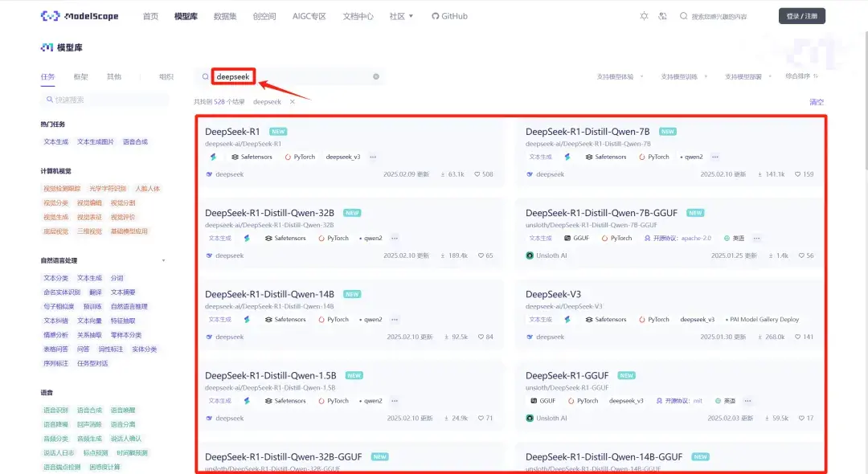Click ellipsis on DeepSeek-R1-Distill-Qwen-1.5B card
The image size is (868, 474).
(x=395, y=401)
